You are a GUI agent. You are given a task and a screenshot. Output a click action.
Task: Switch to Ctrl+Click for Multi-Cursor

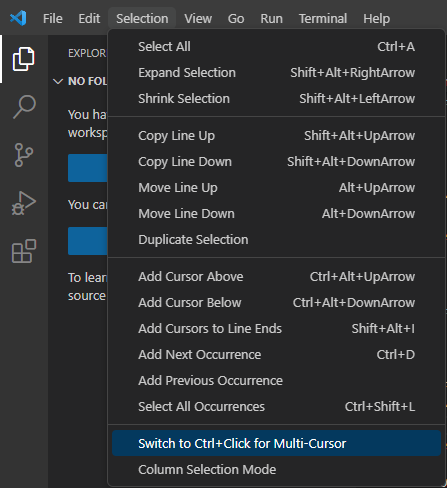pyautogui.click(x=277, y=443)
